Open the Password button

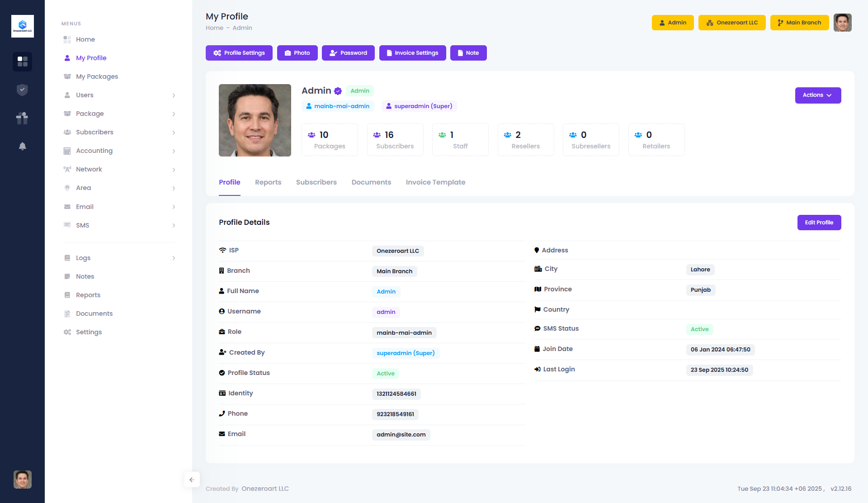click(348, 53)
